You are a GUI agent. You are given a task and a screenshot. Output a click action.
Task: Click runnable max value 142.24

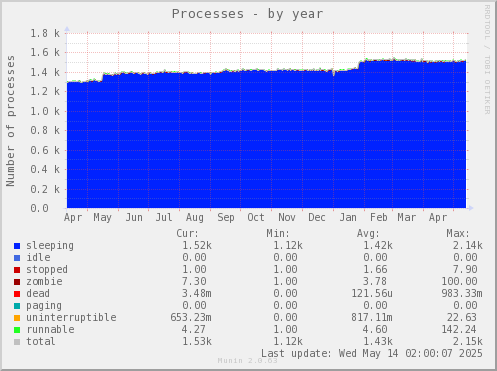459,330
